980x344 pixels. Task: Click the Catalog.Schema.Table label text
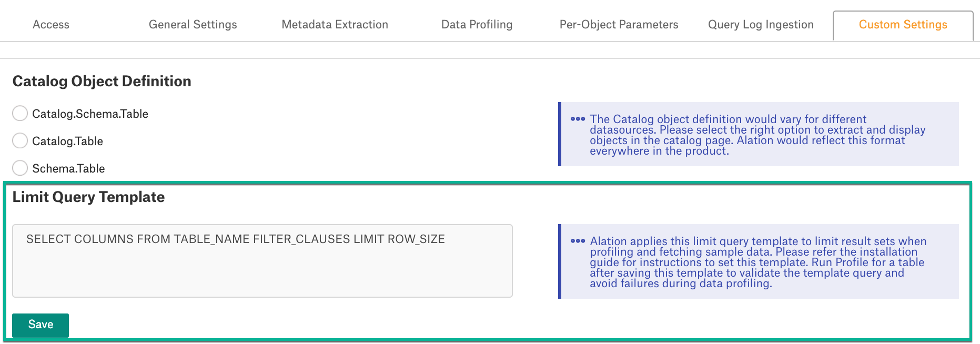pyautogui.click(x=90, y=114)
